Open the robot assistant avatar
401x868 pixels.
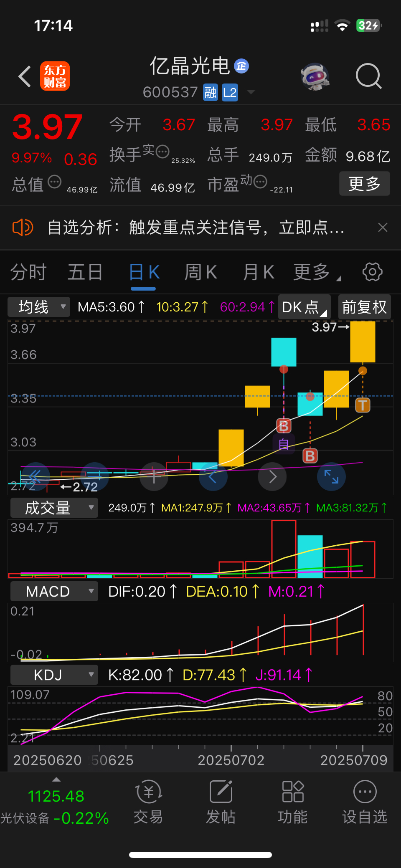[x=315, y=77]
